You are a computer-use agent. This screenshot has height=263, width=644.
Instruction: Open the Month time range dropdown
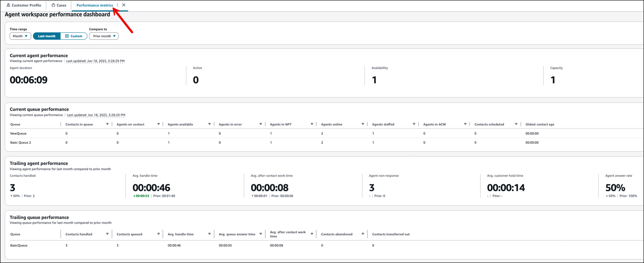(x=20, y=36)
